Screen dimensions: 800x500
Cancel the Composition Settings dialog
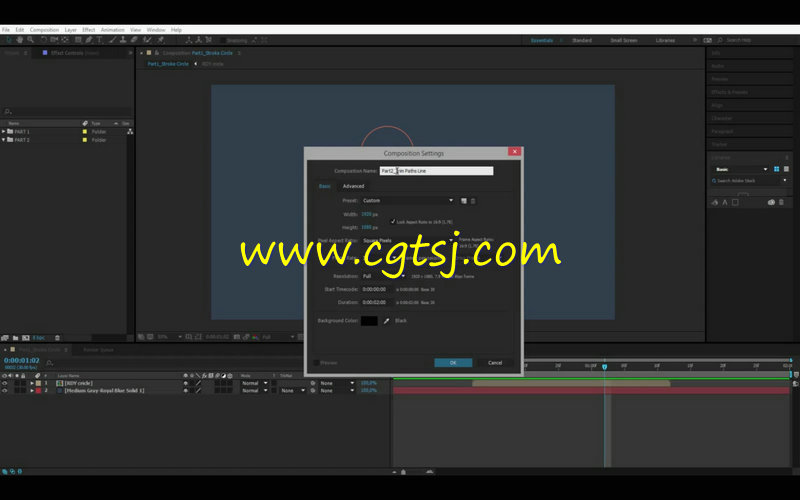pyautogui.click(x=495, y=363)
